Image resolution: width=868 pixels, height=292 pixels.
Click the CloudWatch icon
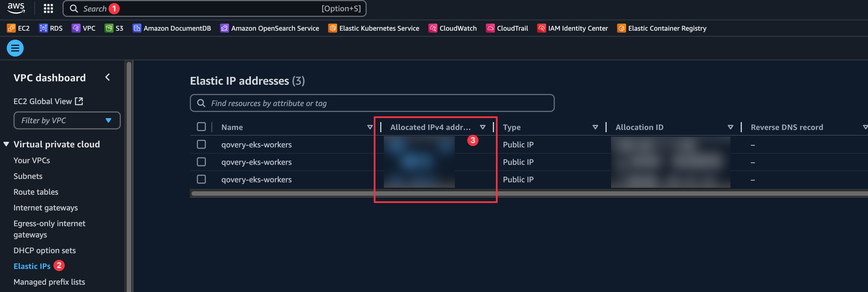pyautogui.click(x=433, y=28)
